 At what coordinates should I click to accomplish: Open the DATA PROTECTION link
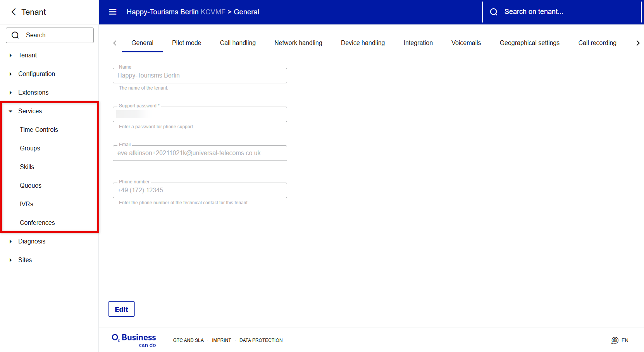pyautogui.click(x=261, y=340)
